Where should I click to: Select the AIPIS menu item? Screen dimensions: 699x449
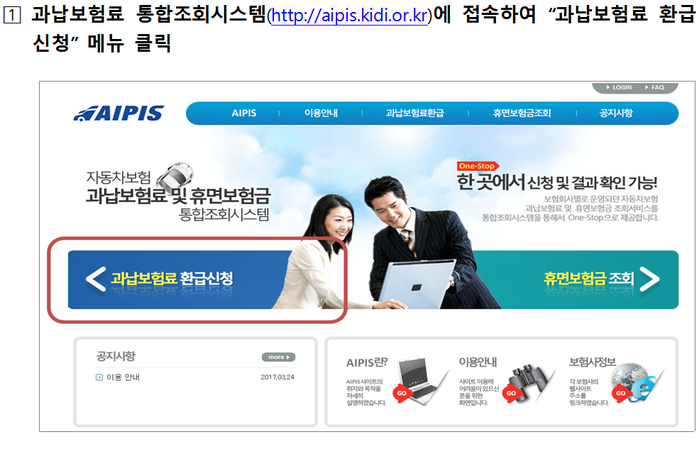[x=244, y=113]
